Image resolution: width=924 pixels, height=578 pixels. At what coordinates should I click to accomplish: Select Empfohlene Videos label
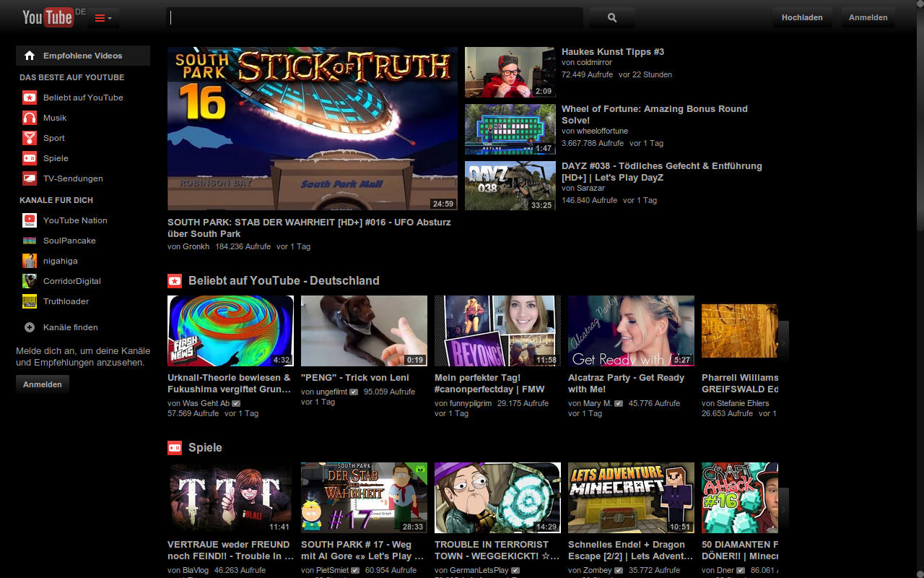pos(83,56)
